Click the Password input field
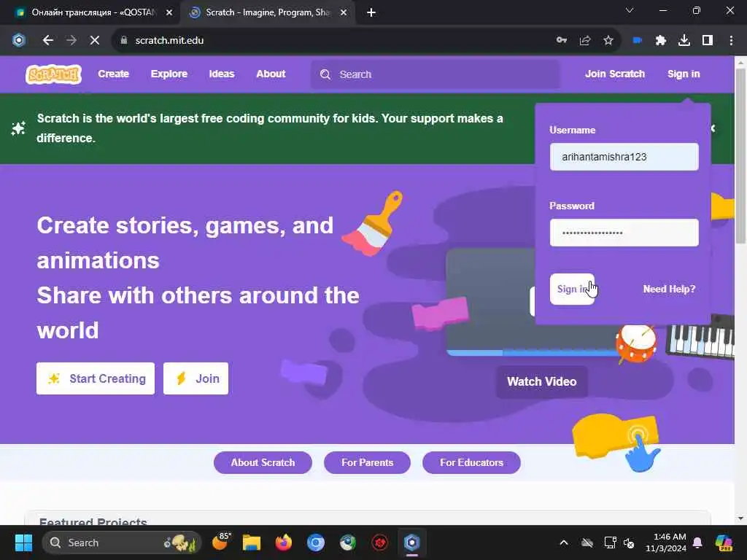The image size is (747, 560). 624,233
